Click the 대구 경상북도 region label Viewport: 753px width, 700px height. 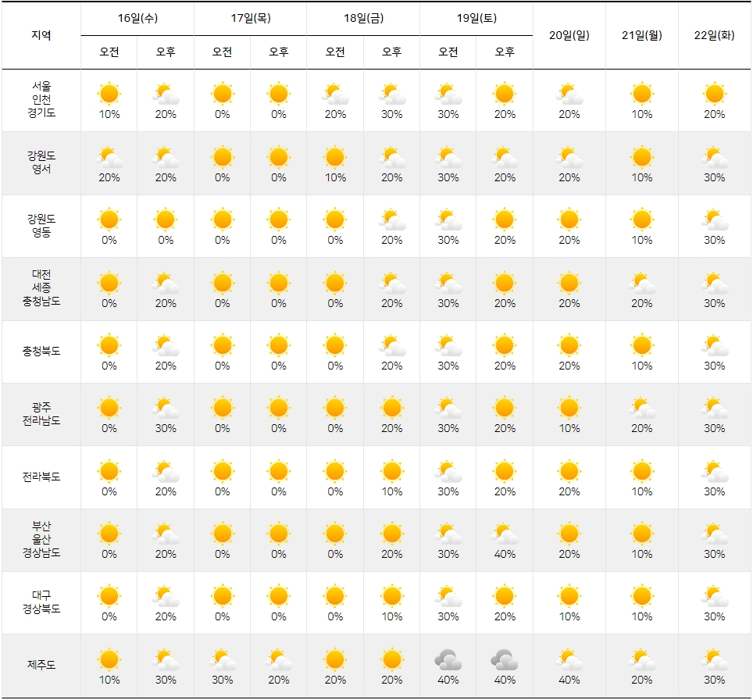click(x=41, y=602)
